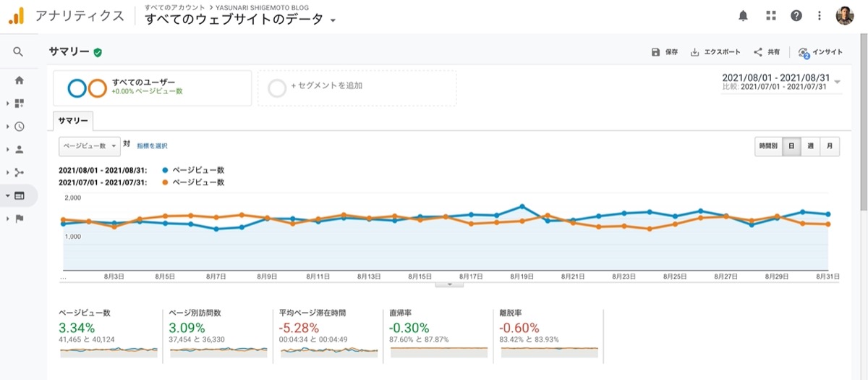Viewport: 868px width, 380px height.
Task: Click orange ページビュー数 legend dot
Action: [x=166, y=182]
